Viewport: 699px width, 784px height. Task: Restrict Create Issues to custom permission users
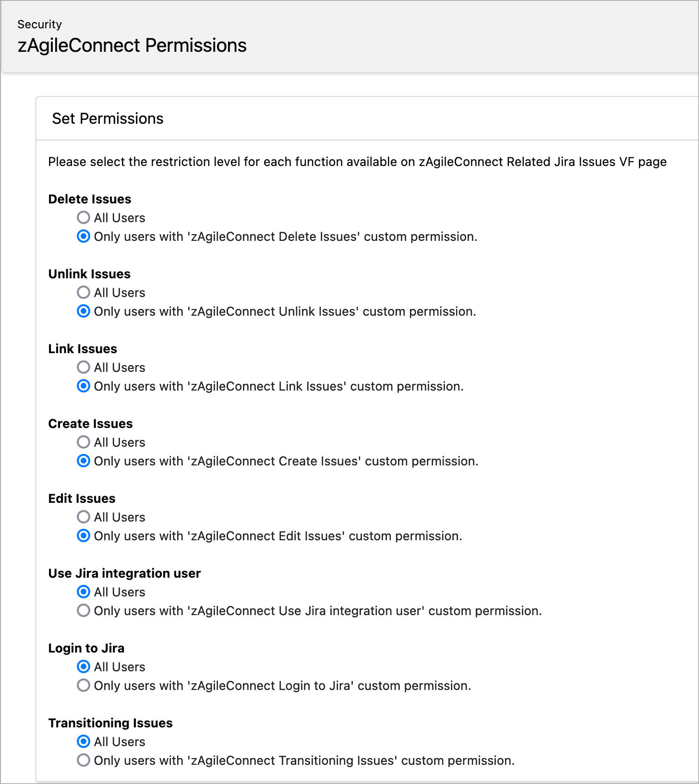point(84,461)
